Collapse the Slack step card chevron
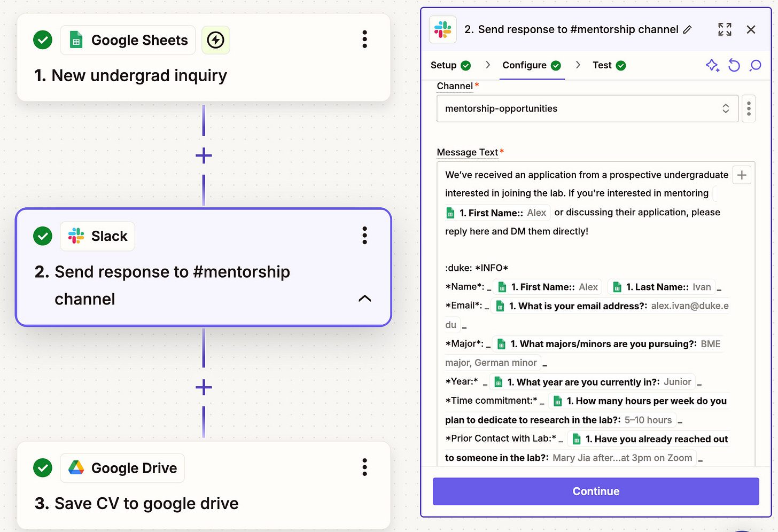 [364, 299]
